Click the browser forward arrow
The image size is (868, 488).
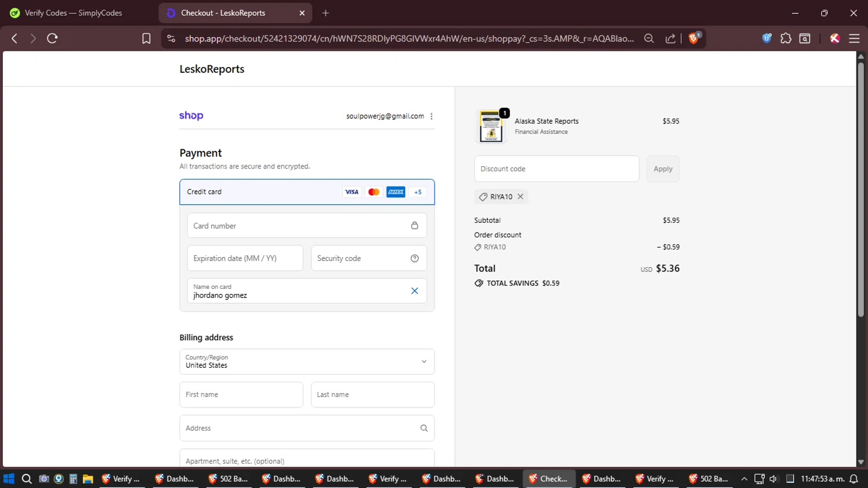(33, 38)
